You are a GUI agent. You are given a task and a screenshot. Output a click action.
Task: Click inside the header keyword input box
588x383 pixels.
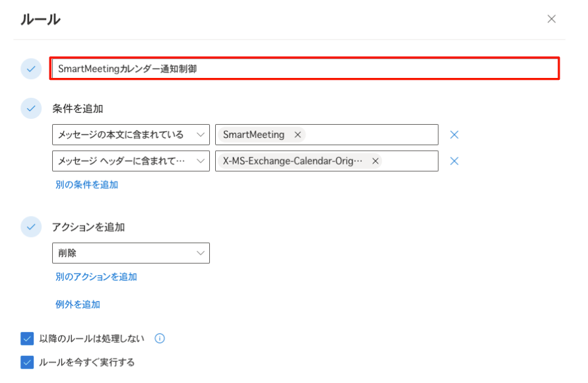tap(410, 161)
